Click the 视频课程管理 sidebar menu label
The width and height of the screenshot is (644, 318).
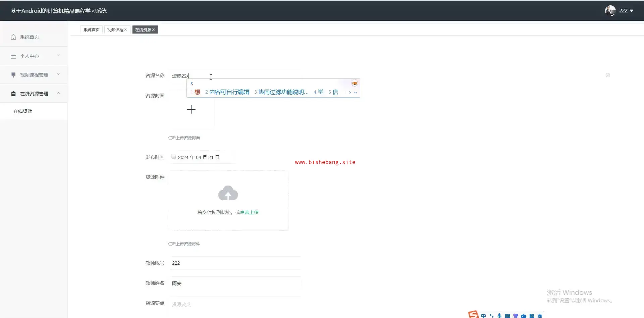[x=34, y=75]
